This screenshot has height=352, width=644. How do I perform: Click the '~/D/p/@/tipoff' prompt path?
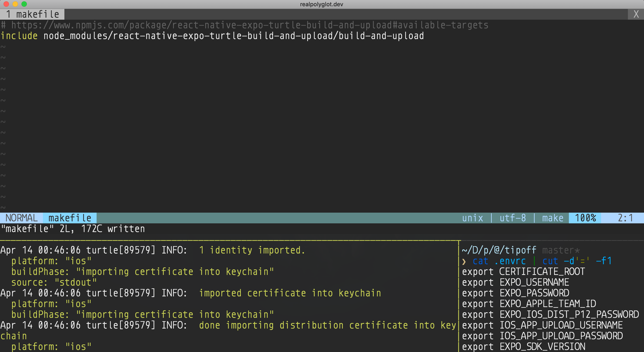point(499,250)
